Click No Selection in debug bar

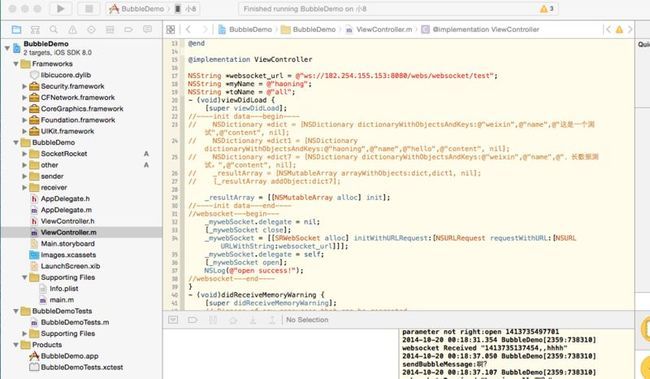(x=307, y=320)
